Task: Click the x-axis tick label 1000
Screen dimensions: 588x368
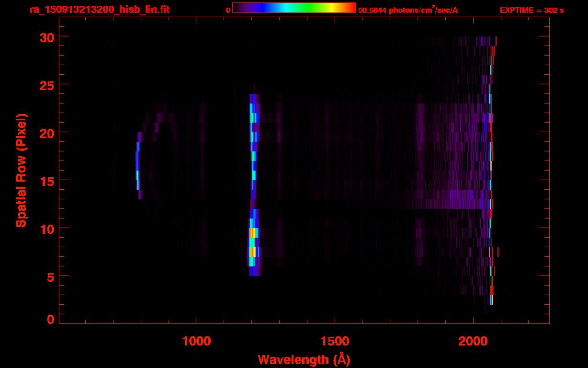Action: (196, 341)
